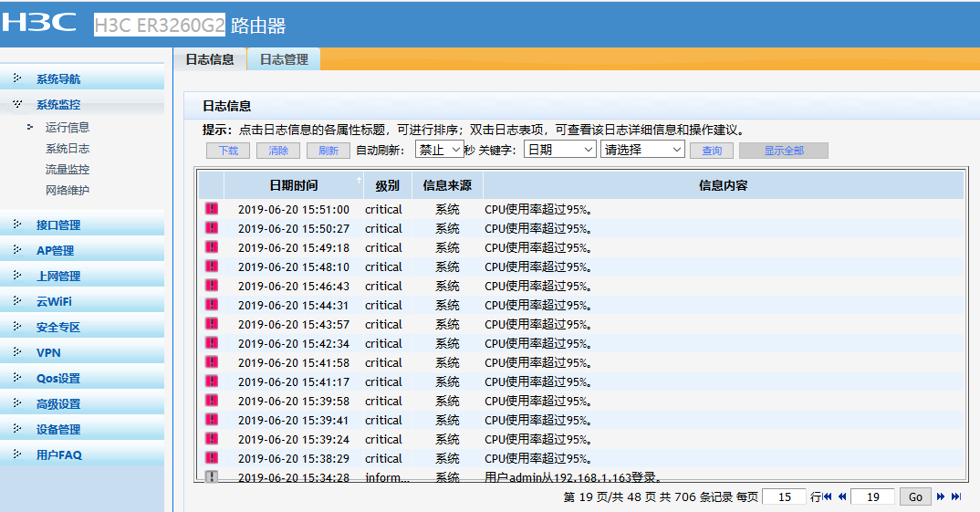
Task: Expand the 设备管理 sidebar section
Action: click(58, 430)
